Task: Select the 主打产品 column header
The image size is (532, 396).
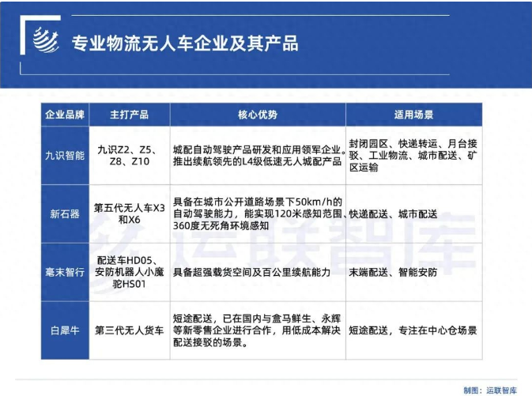Action: [129, 115]
